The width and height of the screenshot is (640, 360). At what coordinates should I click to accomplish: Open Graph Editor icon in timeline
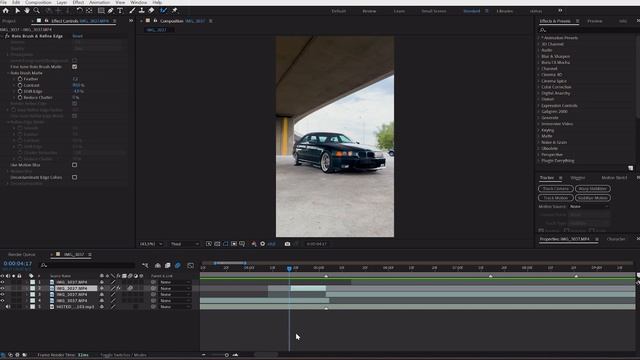pyautogui.click(x=191, y=265)
